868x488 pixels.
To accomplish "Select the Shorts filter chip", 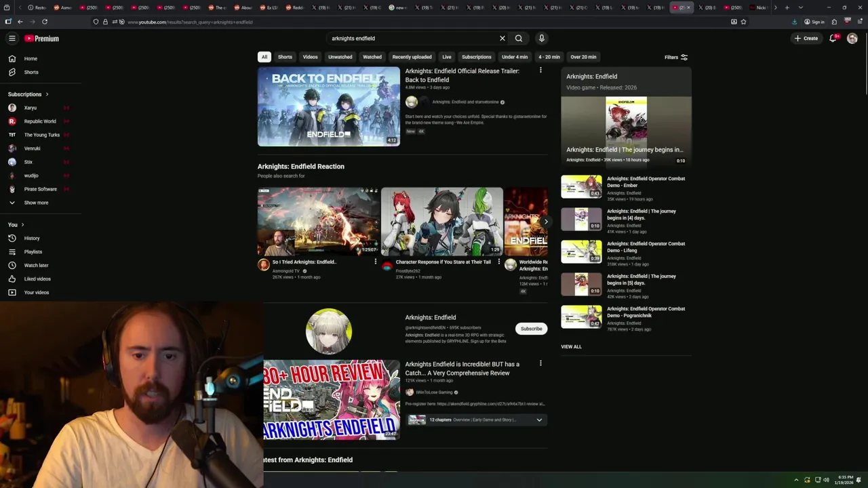I will click(285, 57).
